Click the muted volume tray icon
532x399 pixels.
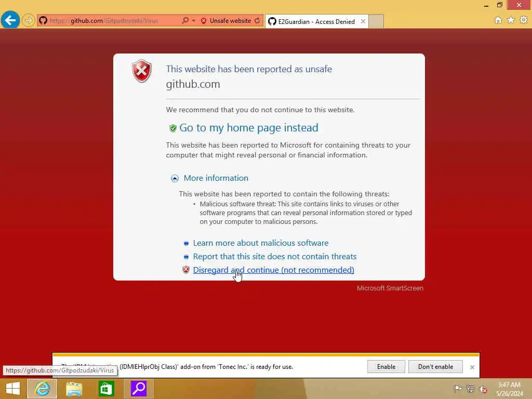(483, 389)
